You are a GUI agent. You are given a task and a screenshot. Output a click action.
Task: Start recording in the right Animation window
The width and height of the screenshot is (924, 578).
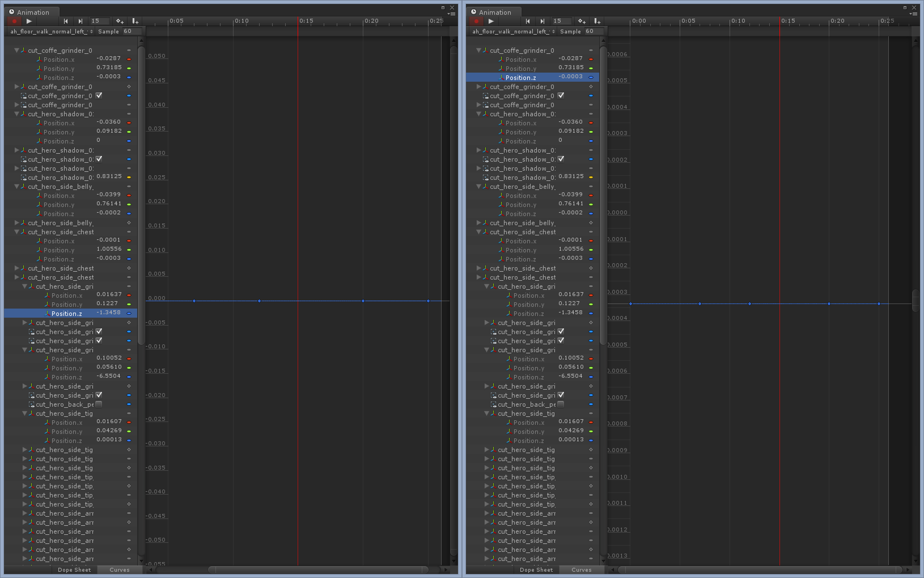(476, 21)
